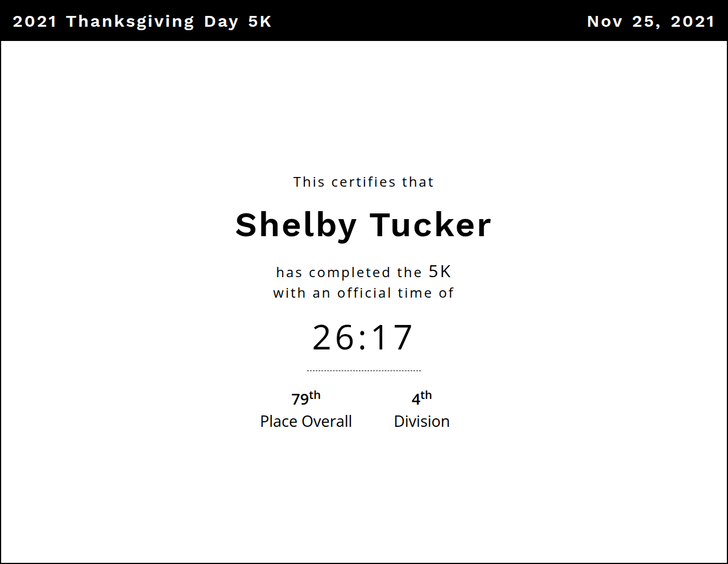Click the "Place Overall" label
This screenshot has height=564, width=728.
pyautogui.click(x=306, y=421)
